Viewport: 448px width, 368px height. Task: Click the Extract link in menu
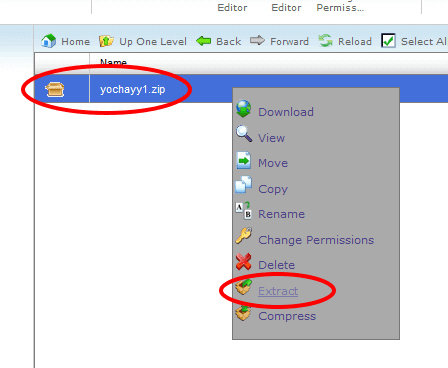point(278,291)
